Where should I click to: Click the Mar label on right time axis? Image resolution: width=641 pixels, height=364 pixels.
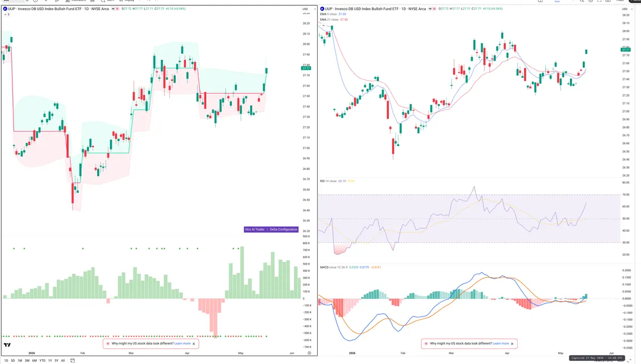(452, 353)
